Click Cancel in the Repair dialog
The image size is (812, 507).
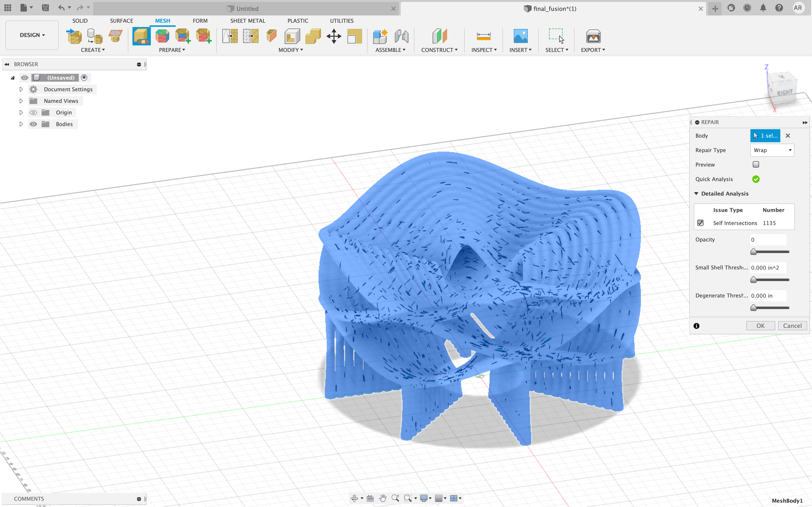point(792,326)
